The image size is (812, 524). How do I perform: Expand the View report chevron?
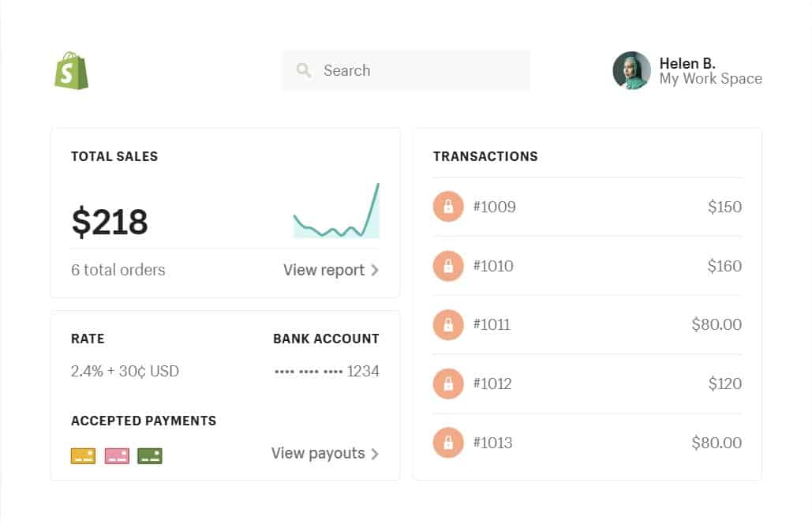coord(376,270)
